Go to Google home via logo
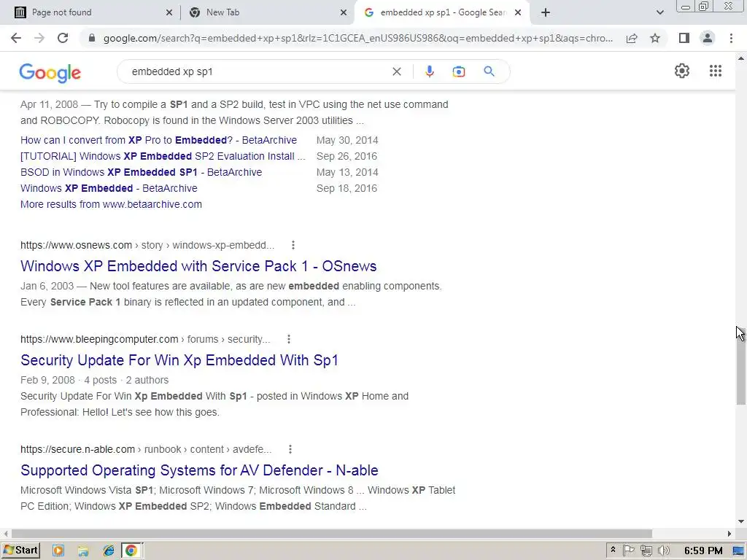The width and height of the screenshot is (747, 560). click(50, 72)
